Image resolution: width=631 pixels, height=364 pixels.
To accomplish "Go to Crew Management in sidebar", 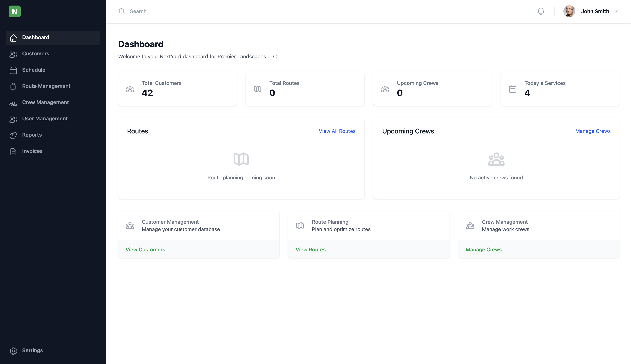I will pyautogui.click(x=45, y=102).
